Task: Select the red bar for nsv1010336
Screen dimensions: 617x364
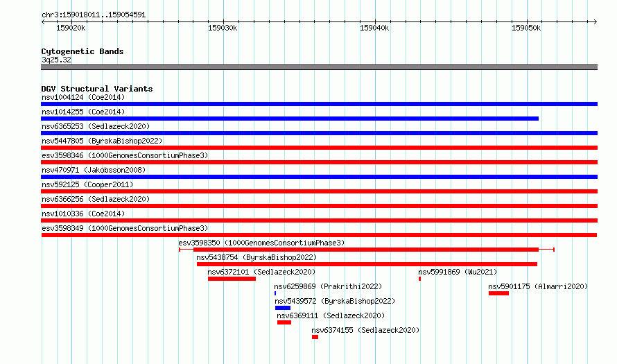Action: click(x=319, y=220)
